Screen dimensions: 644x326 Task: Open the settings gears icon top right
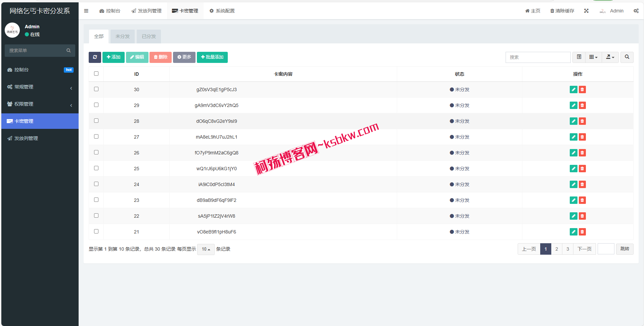636,11
